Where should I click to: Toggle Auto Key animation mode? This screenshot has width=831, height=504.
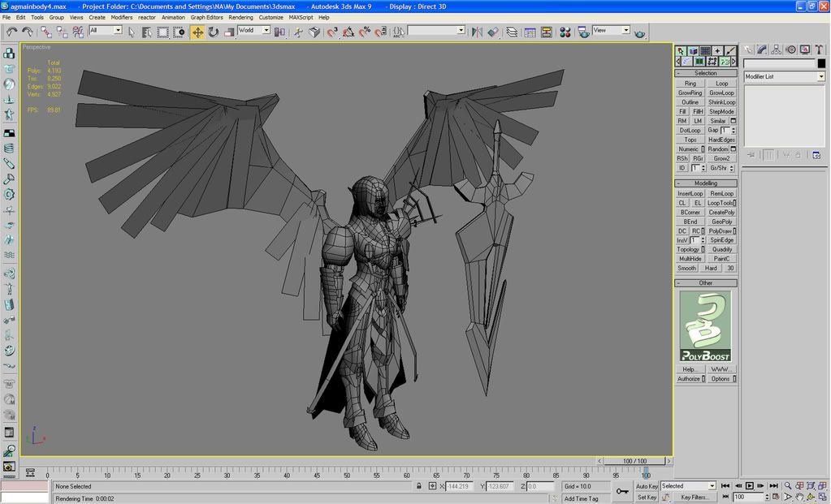647,486
